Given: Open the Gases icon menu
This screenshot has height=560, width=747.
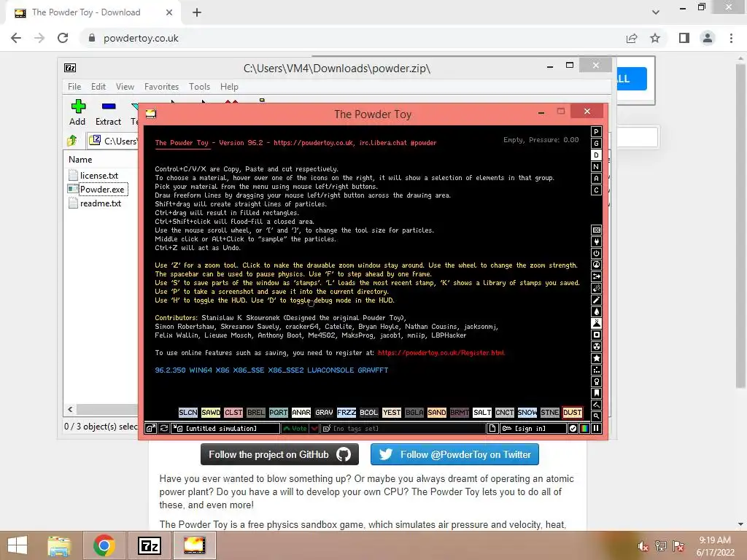Looking at the screenshot, I should [596, 300].
